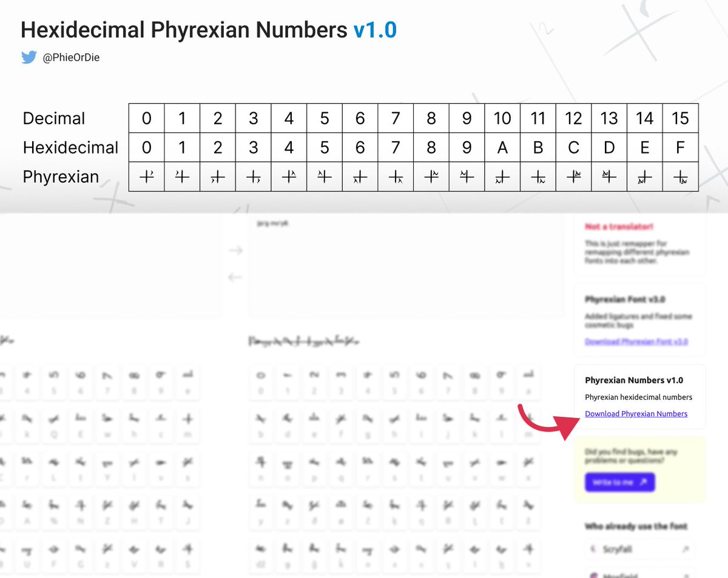The width and height of the screenshot is (728, 578).
Task: Click hexadecimal cell F
Action: [x=680, y=147]
